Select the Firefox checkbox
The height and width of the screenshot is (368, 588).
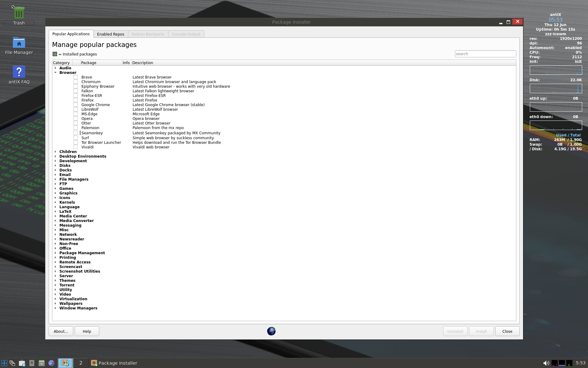pos(76,100)
